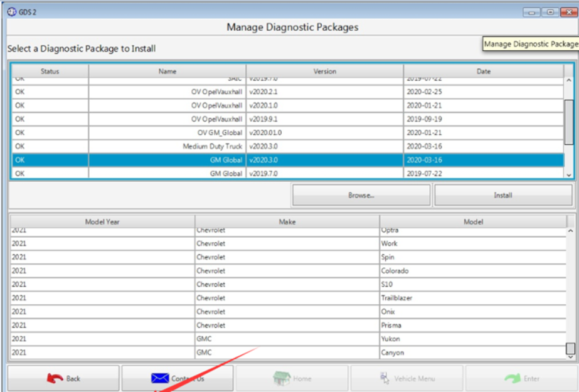Select the OV GM_Global v2020.01.0 package row

point(288,133)
